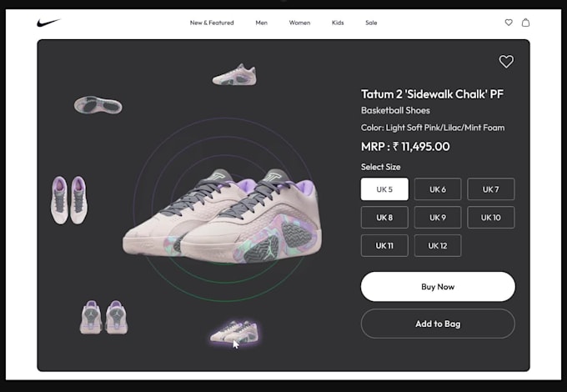Click the Color: Light Soft Pink/Lilac/Mint Foam text
The height and width of the screenshot is (392, 567).
coord(433,128)
